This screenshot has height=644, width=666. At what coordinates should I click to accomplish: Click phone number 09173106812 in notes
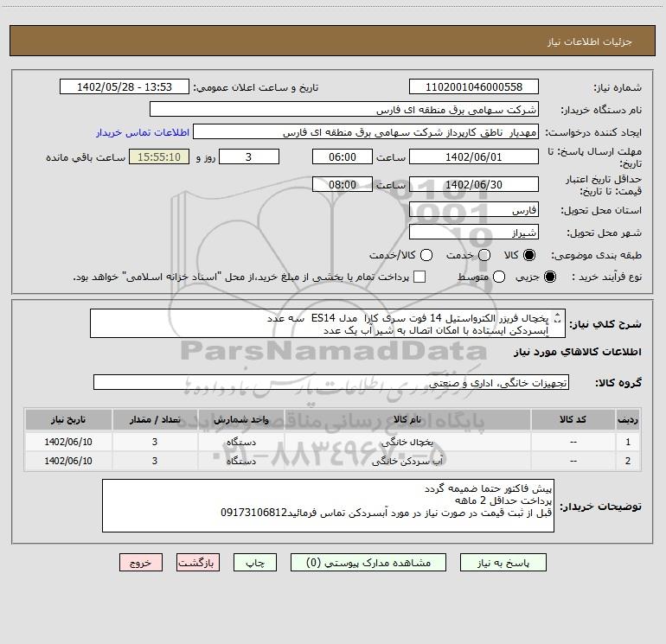pos(254,513)
